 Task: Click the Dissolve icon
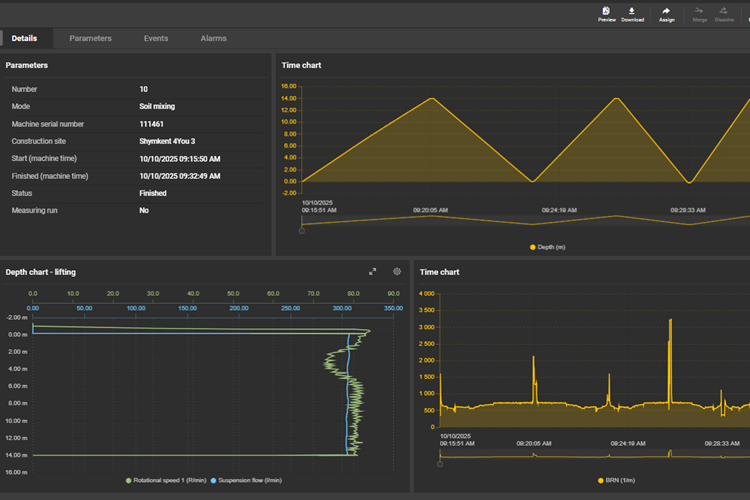(x=724, y=13)
